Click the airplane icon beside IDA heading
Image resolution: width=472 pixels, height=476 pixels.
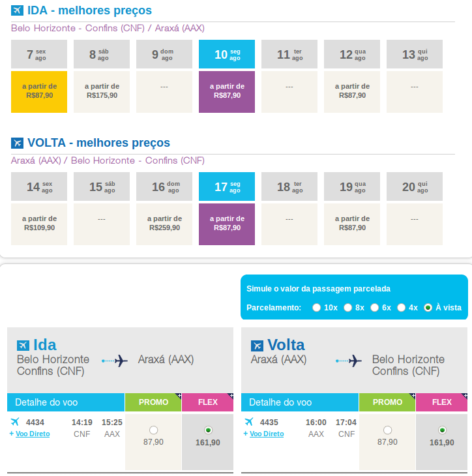(18, 10)
